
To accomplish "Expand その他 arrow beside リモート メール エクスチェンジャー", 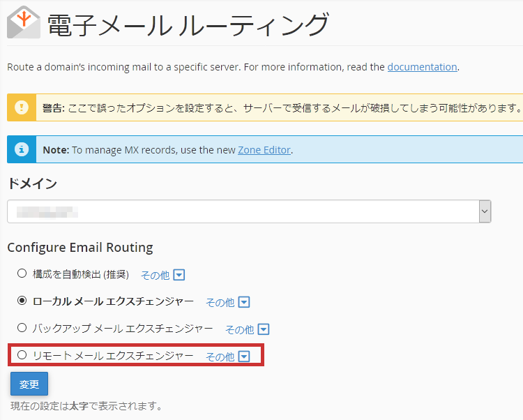I will click(x=244, y=357).
